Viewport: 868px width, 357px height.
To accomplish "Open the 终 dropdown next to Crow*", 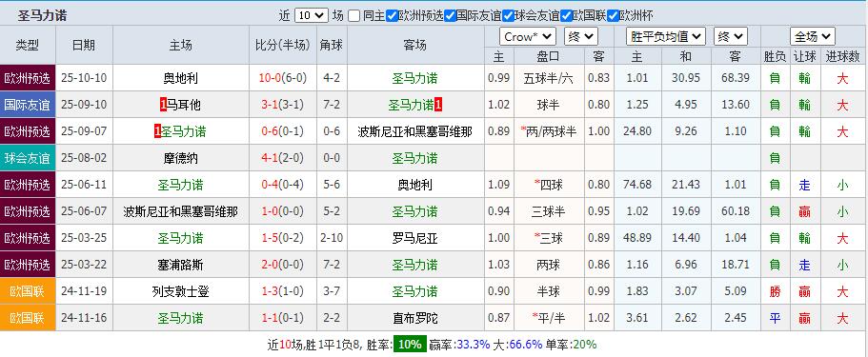I will tap(580, 37).
